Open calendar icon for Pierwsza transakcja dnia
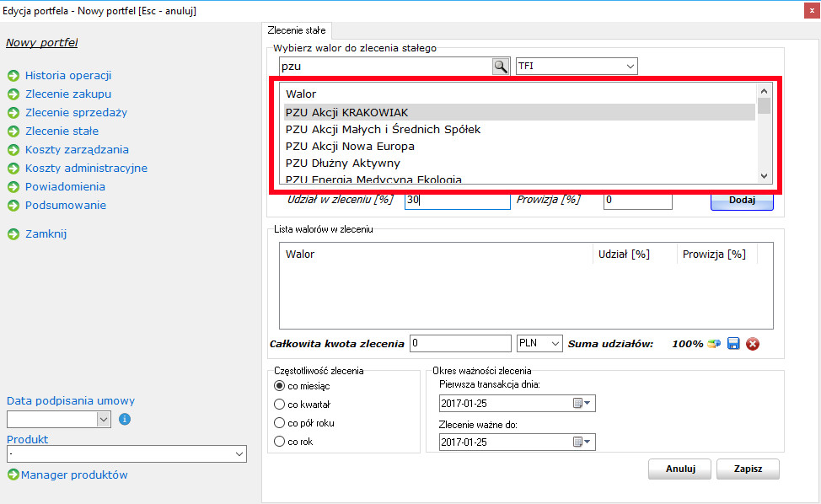This screenshot has height=504, width=821. click(578, 404)
